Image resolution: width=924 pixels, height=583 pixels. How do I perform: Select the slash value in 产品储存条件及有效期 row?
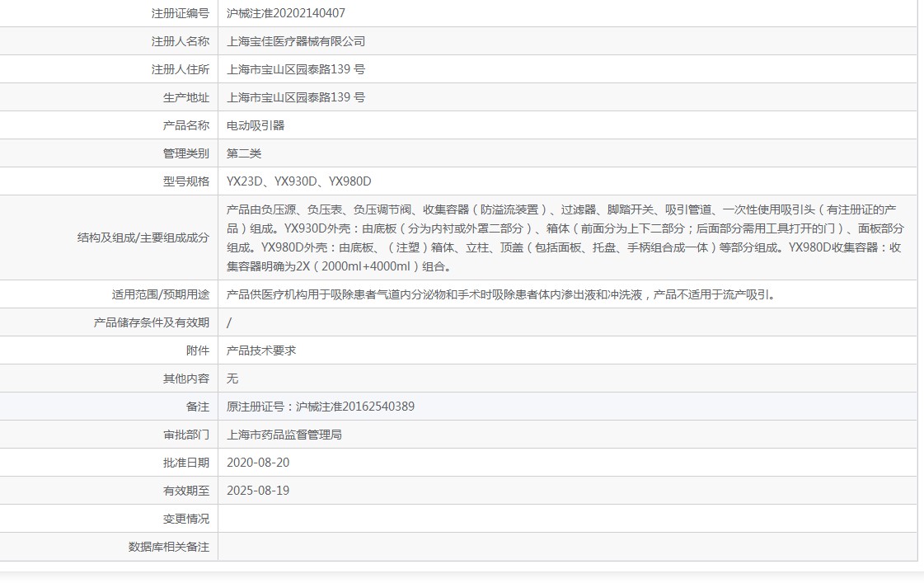229,322
